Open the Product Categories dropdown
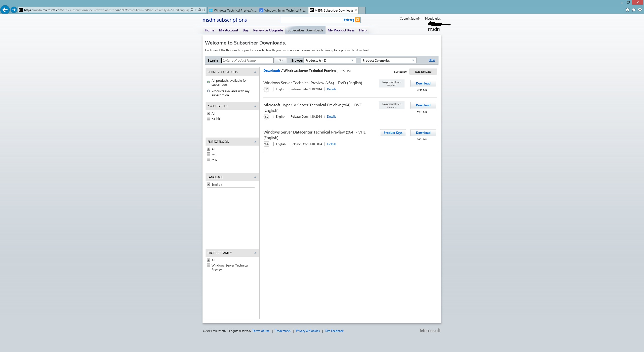The image size is (644, 352). click(388, 60)
